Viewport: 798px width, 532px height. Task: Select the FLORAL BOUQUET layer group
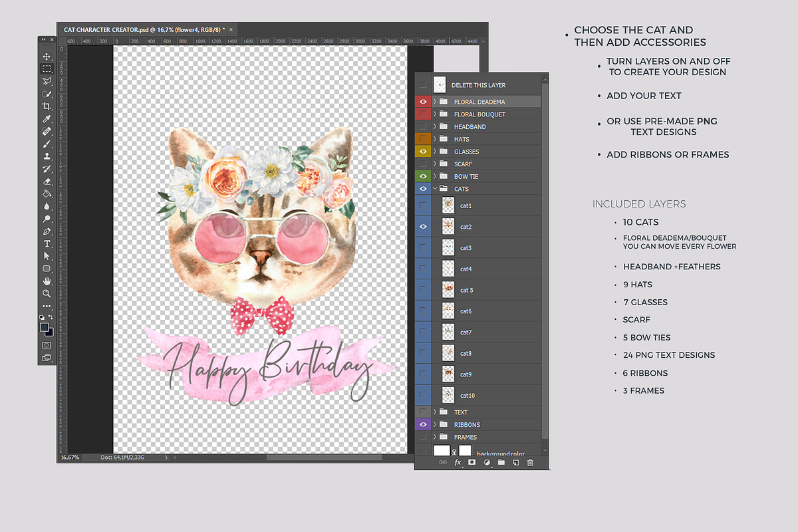479,114
